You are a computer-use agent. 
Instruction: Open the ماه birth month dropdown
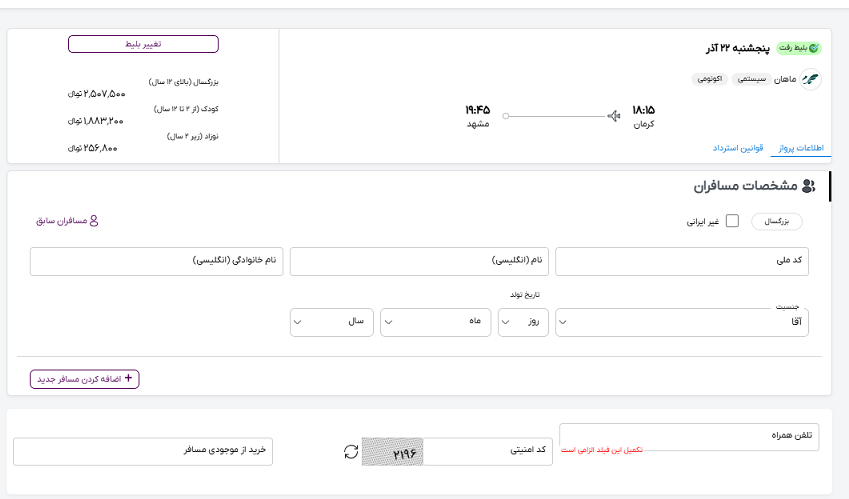435,322
